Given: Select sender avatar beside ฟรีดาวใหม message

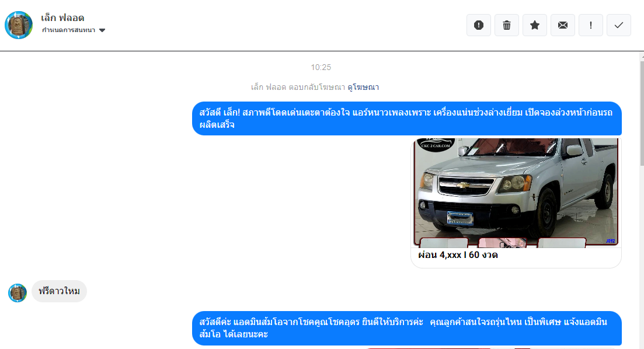Looking at the screenshot, I should 18,293.
